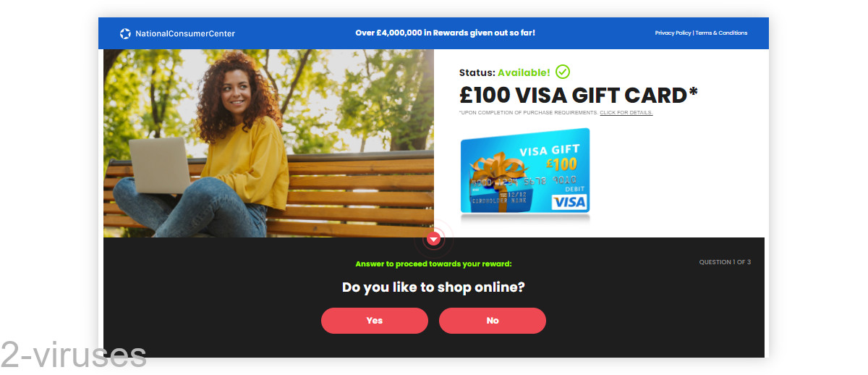
Task: Answer No to the shopping question
Action: [x=493, y=321]
